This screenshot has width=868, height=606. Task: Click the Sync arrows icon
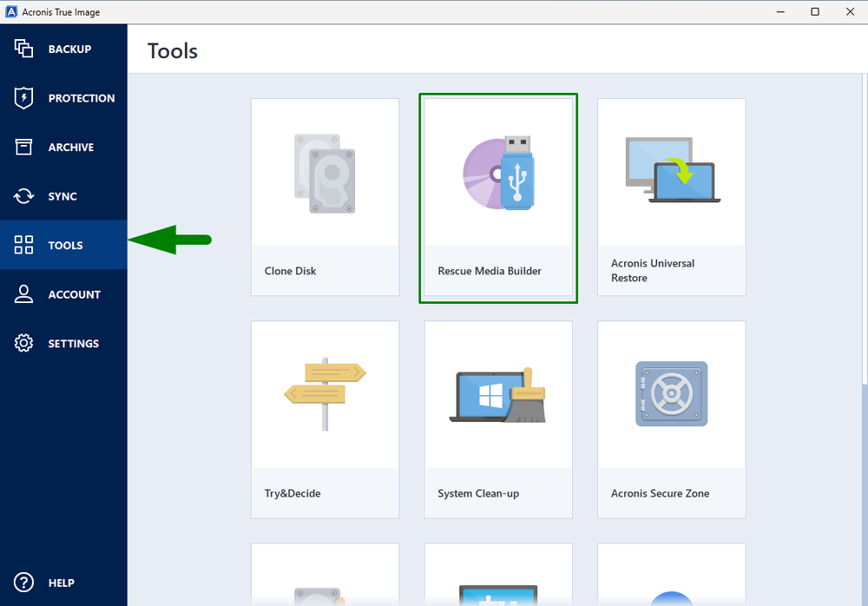(x=24, y=195)
